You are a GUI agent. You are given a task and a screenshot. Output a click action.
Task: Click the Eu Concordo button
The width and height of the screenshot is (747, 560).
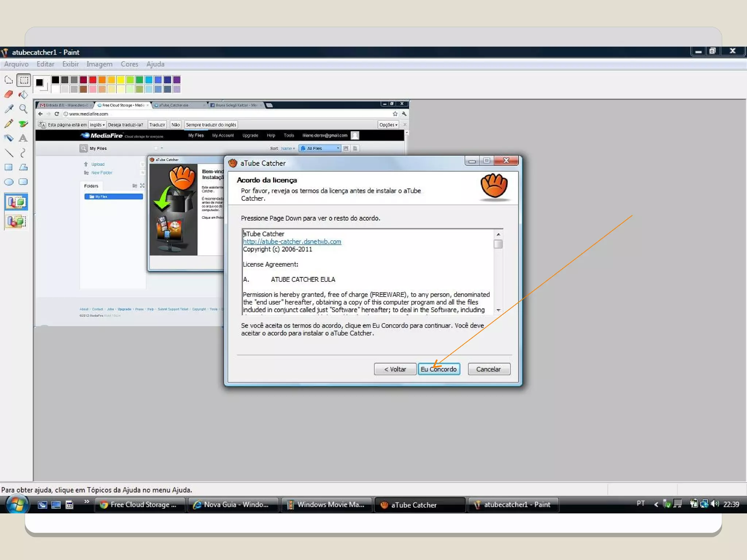point(438,369)
